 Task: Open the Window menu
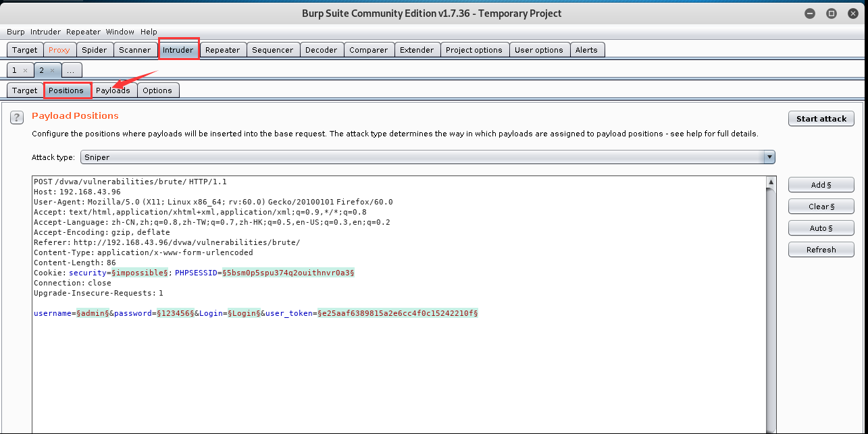120,32
